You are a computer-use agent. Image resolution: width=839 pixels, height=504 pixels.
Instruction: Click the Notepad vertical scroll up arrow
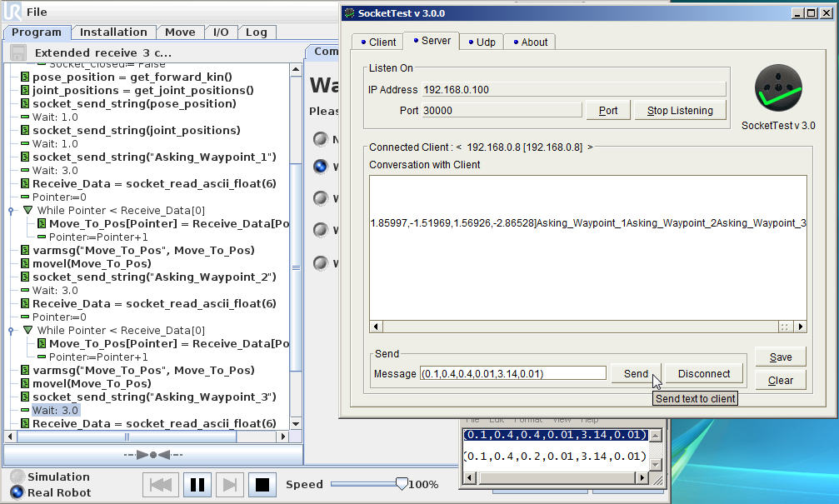(x=656, y=436)
